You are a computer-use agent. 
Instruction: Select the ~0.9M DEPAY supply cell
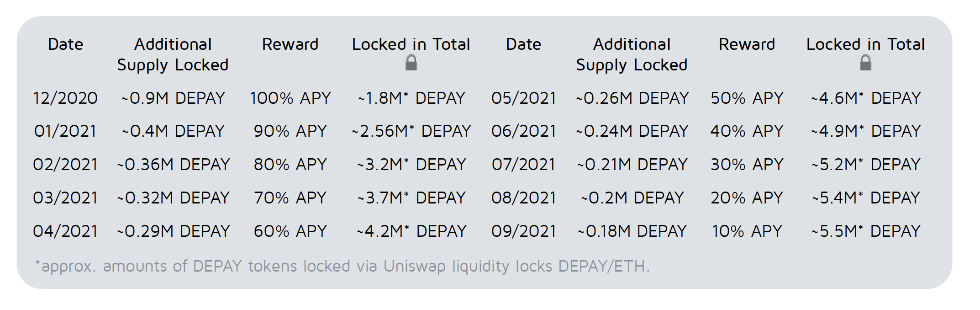(x=173, y=98)
